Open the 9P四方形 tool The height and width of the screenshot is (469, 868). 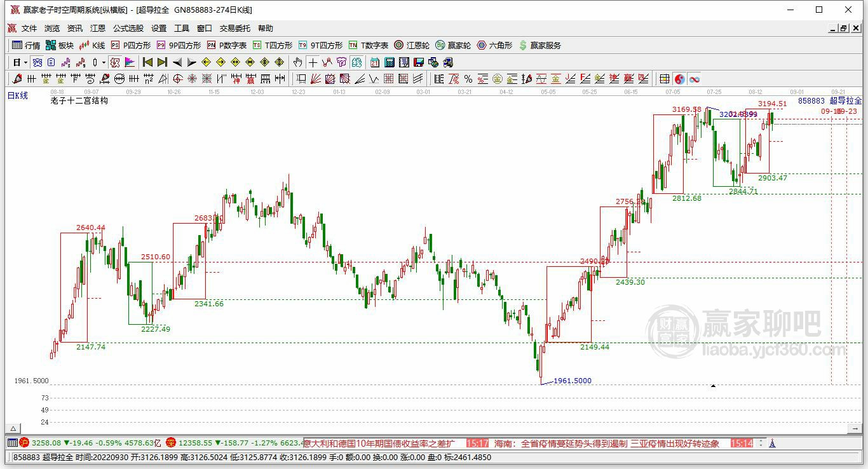coord(179,45)
